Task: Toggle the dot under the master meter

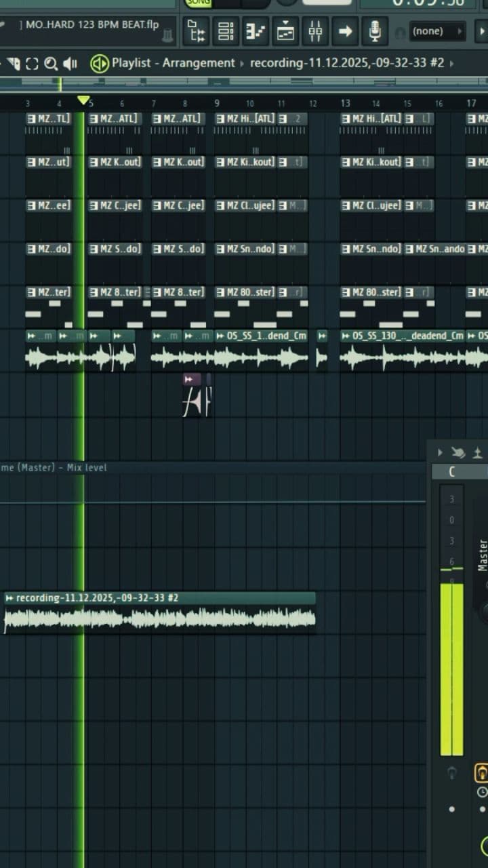Action: click(452, 809)
